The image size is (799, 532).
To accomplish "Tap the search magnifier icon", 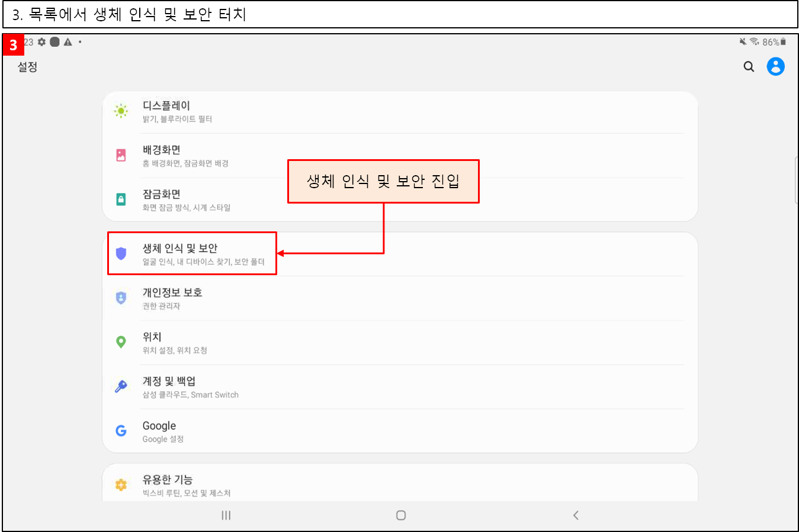I will (x=749, y=67).
